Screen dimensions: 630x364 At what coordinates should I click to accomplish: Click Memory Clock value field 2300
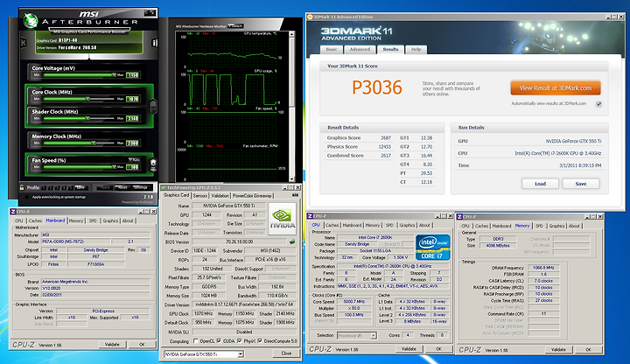click(x=133, y=143)
